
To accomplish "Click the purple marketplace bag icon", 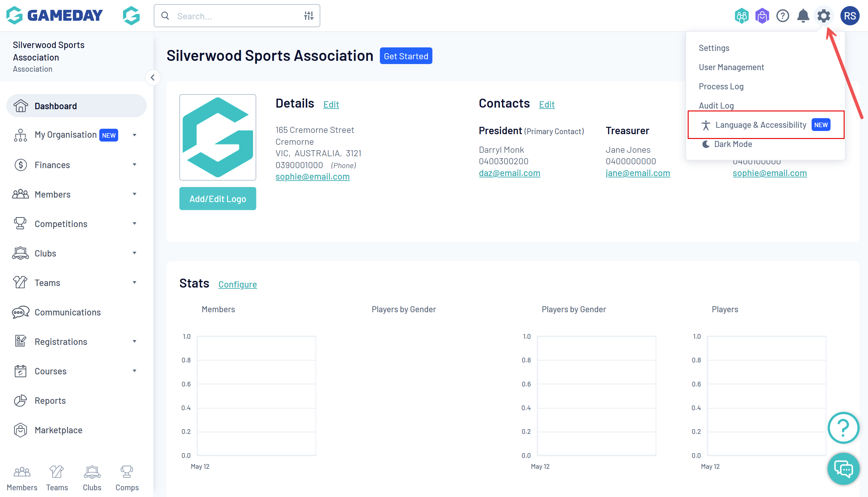I will (x=762, y=16).
